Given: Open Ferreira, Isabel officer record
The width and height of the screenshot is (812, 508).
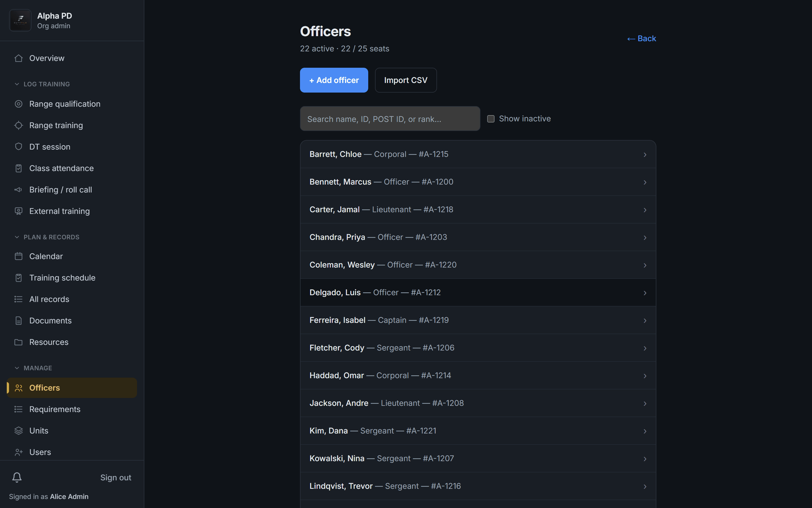Looking at the screenshot, I should (x=478, y=320).
